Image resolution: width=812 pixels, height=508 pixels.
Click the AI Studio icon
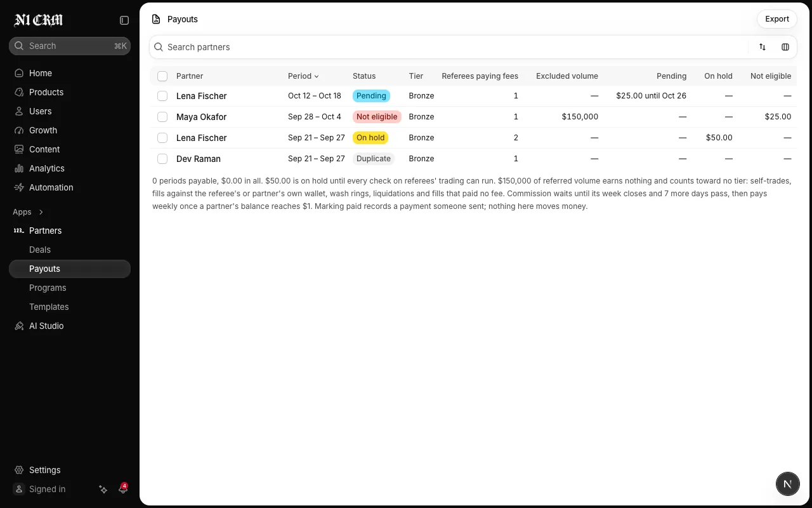tap(19, 326)
